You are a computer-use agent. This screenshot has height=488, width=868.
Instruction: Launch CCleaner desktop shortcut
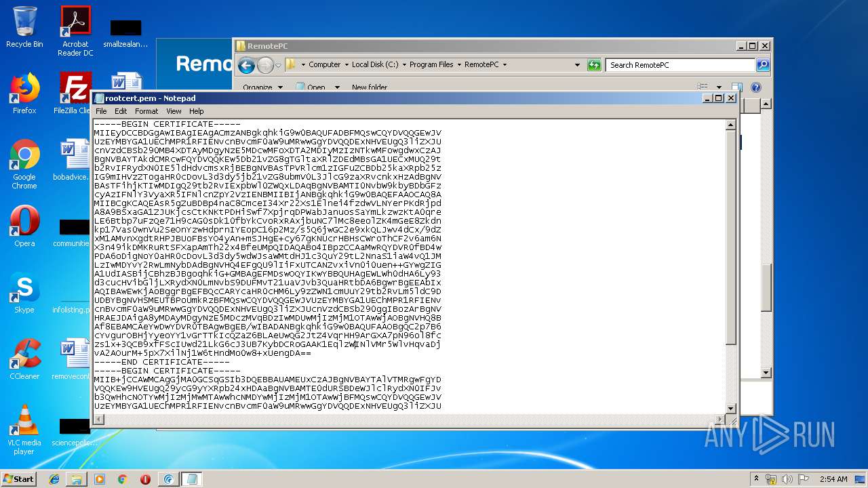(x=24, y=359)
